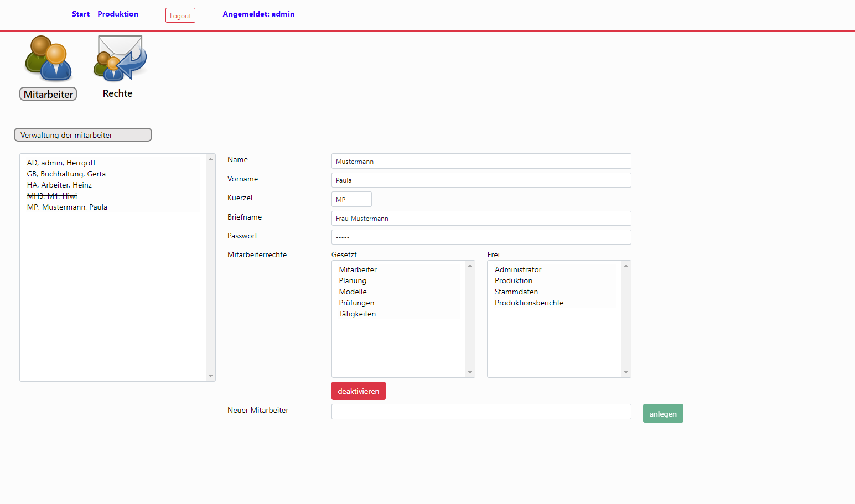Click down arrow of Frei list scrollbar

[x=626, y=372]
